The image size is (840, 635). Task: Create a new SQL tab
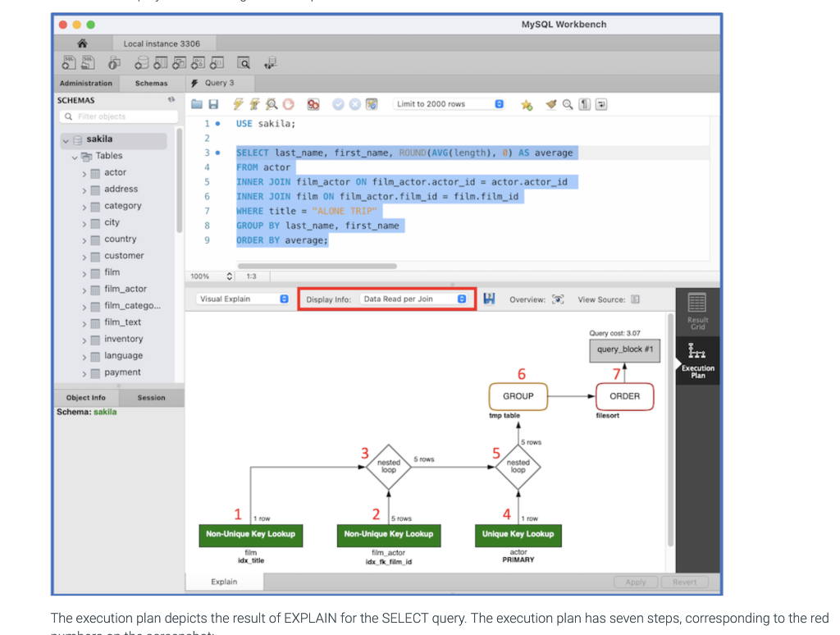coord(69,62)
